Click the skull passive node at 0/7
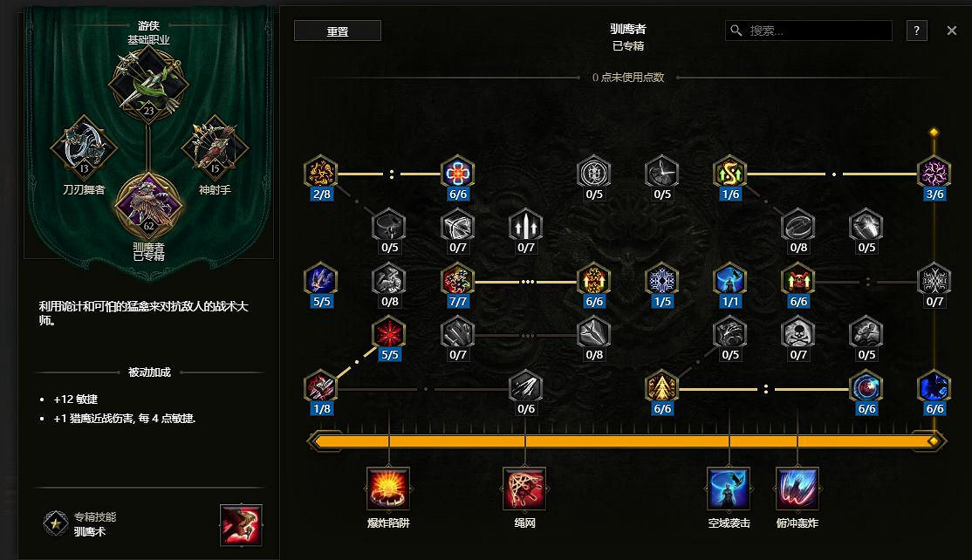The height and width of the screenshot is (560, 972). (x=798, y=334)
